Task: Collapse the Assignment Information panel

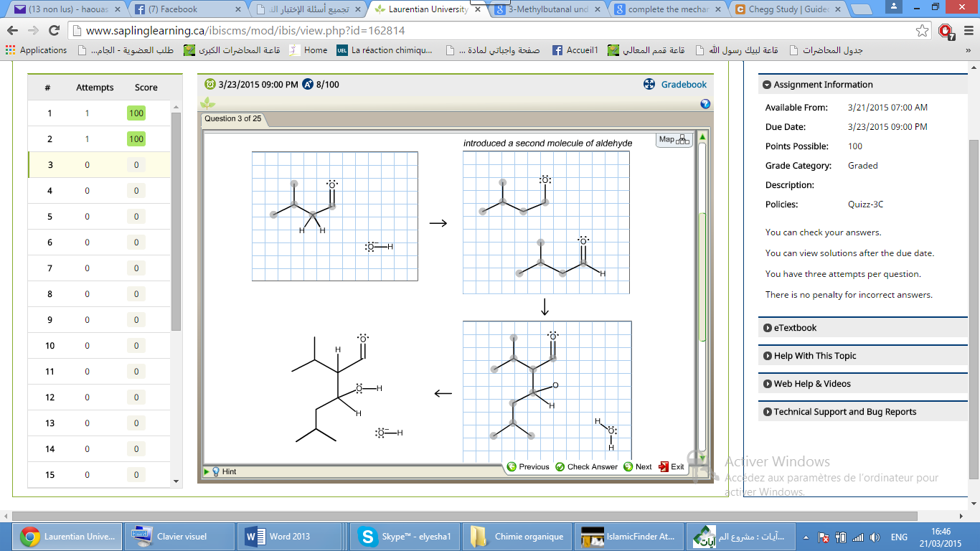Action: pos(767,84)
